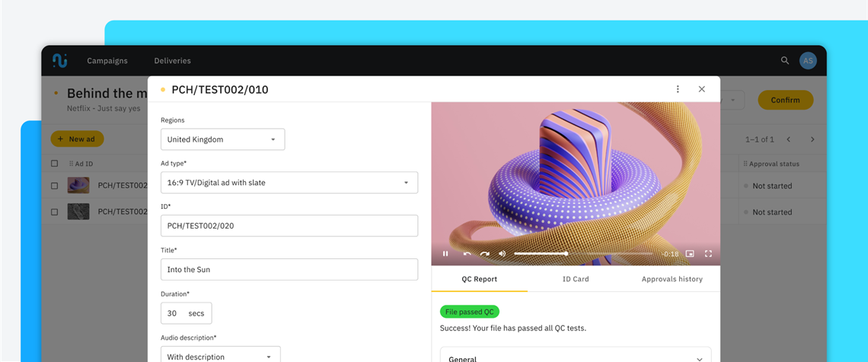Open the Approvals history tab
The width and height of the screenshot is (868, 362).
[672, 279]
